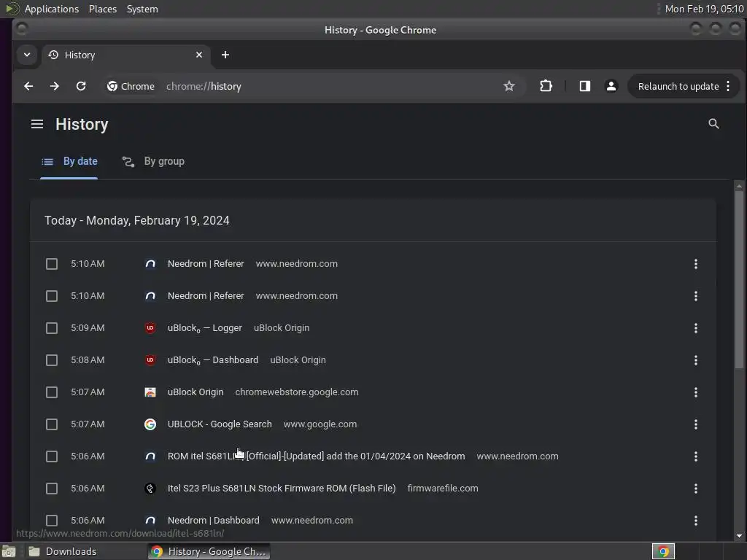Switch to the By date tab
This screenshot has height=560, width=747.
[69, 161]
